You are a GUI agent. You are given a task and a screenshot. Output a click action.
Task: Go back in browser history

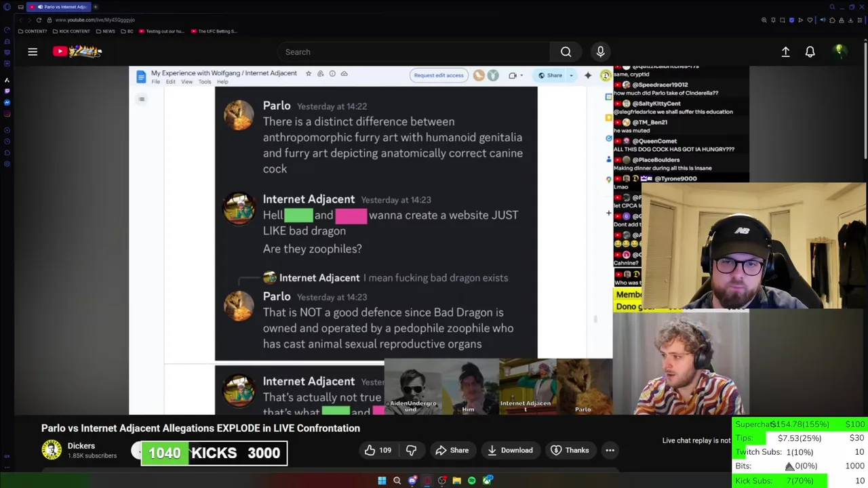coord(21,20)
